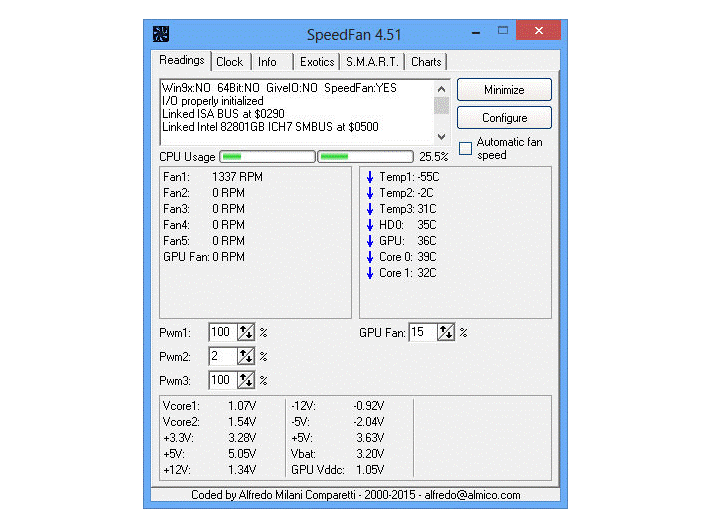Click the alfredo@almico.com status bar text
The image size is (723, 526).
[x=472, y=495]
